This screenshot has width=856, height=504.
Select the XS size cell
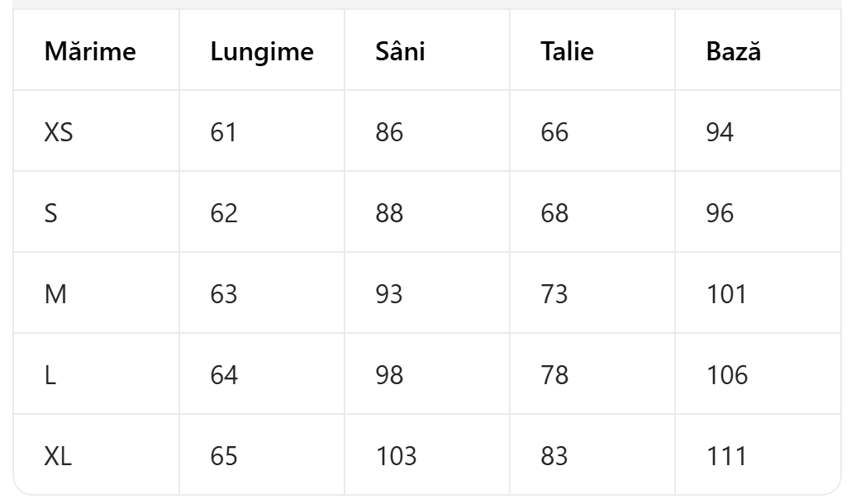pyautogui.click(x=59, y=132)
